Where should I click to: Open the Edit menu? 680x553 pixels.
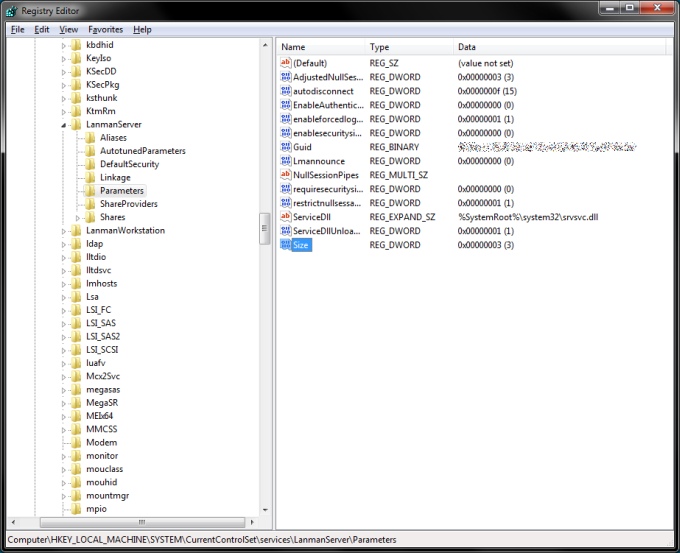(x=42, y=29)
